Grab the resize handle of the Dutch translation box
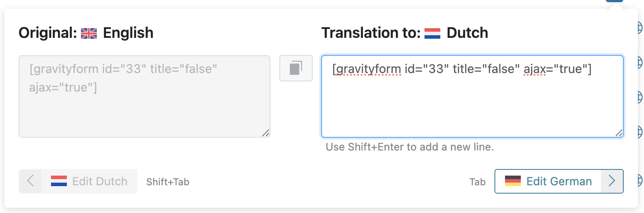 [619, 133]
